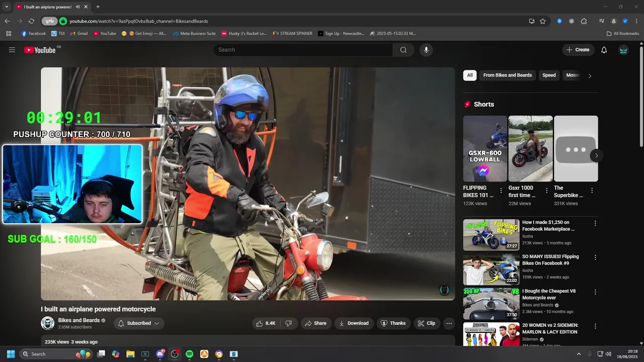Viewport: 644px width, 362px height.
Task: Show more filter chips arrow
Action: 590,76
